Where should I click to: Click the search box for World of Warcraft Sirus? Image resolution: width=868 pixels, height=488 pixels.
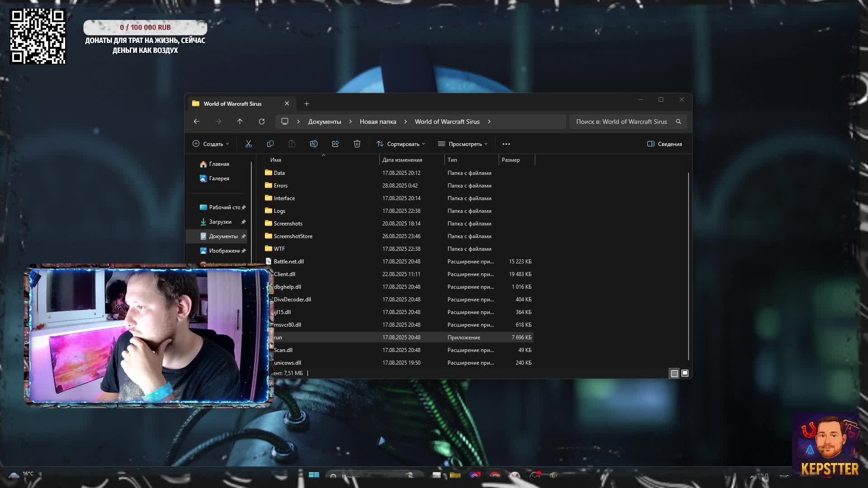(622, 122)
